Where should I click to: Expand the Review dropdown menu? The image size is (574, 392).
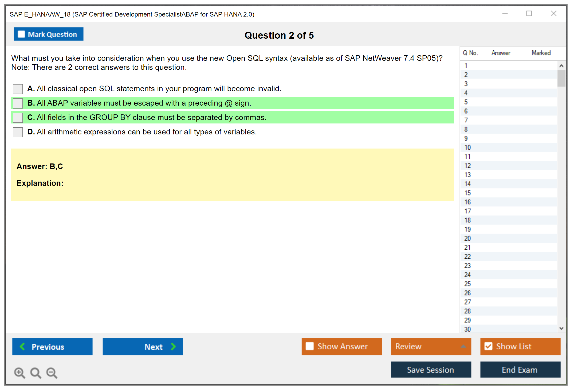[x=463, y=346]
